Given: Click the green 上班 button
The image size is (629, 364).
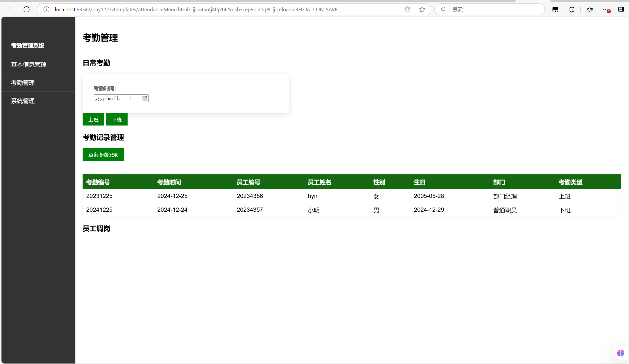Looking at the screenshot, I should [x=93, y=120].
